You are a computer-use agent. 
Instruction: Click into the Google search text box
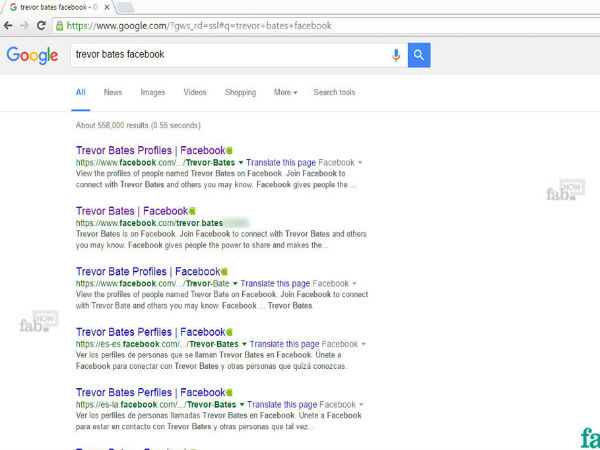(x=230, y=56)
